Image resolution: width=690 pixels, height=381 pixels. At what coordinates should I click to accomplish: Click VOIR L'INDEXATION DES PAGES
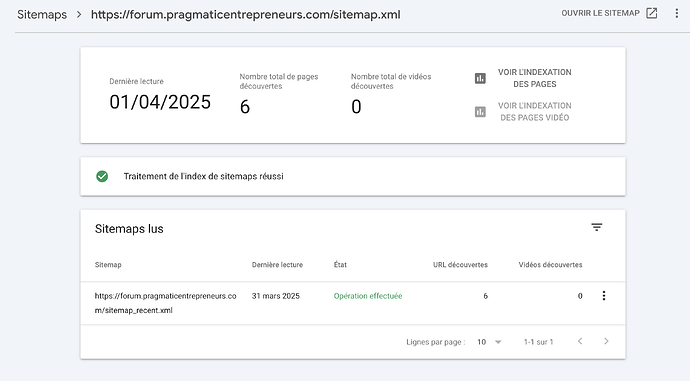(535, 78)
